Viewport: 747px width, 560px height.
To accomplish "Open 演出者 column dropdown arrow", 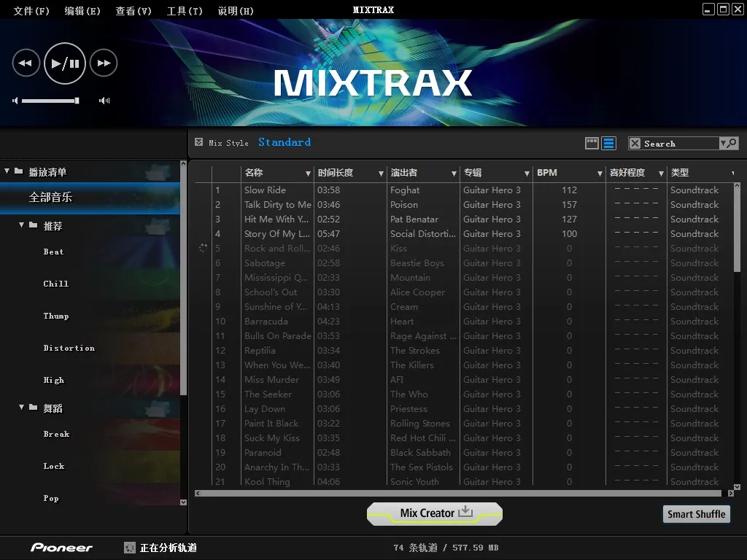I will pyautogui.click(x=454, y=174).
